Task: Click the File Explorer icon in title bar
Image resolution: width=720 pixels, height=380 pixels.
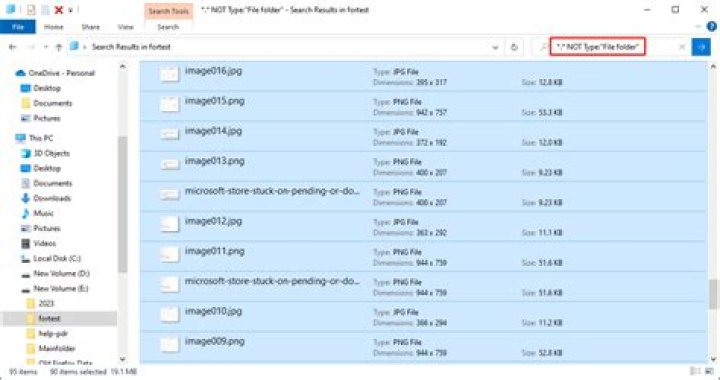Action: coord(10,9)
